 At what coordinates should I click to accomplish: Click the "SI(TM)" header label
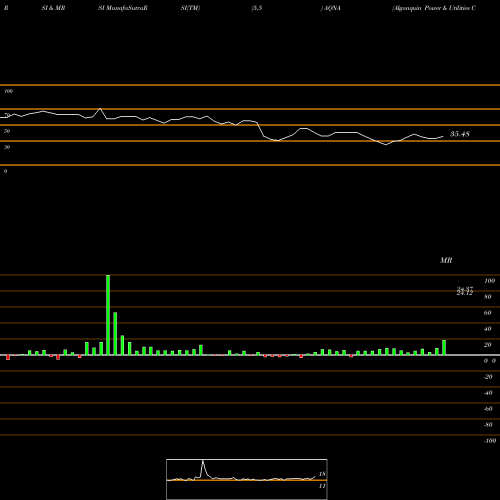[x=190, y=8]
